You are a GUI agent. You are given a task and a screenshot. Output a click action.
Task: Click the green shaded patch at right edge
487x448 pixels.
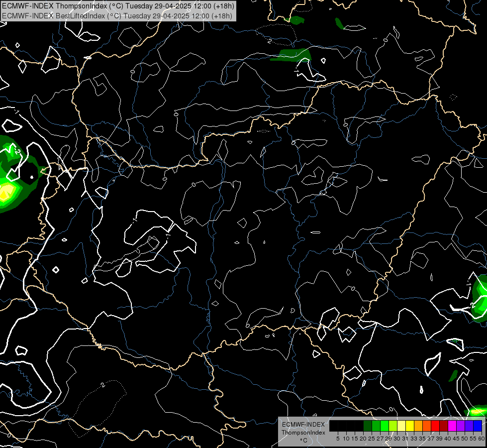click(480, 299)
